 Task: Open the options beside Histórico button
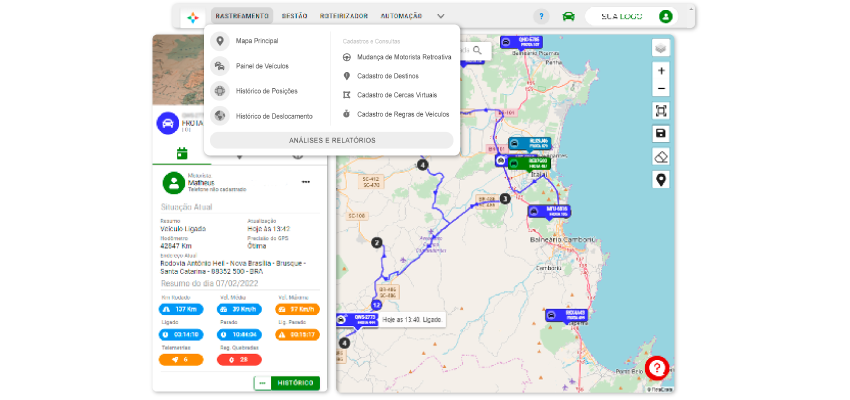262,382
